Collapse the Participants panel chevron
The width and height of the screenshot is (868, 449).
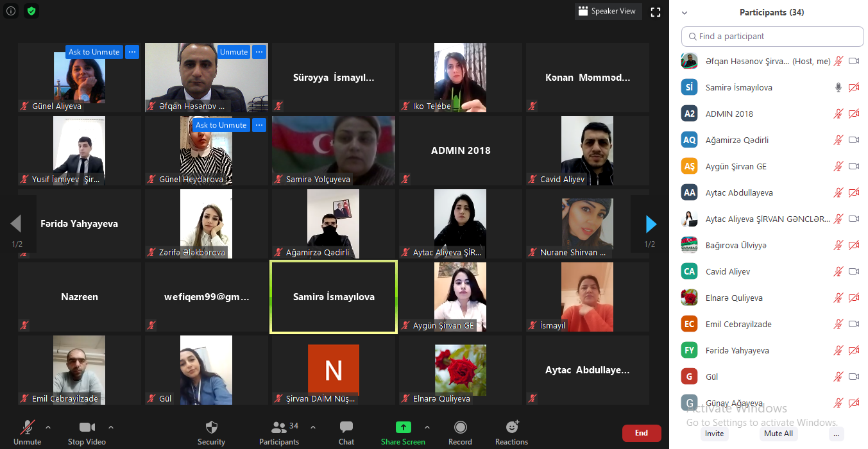(x=685, y=13)
